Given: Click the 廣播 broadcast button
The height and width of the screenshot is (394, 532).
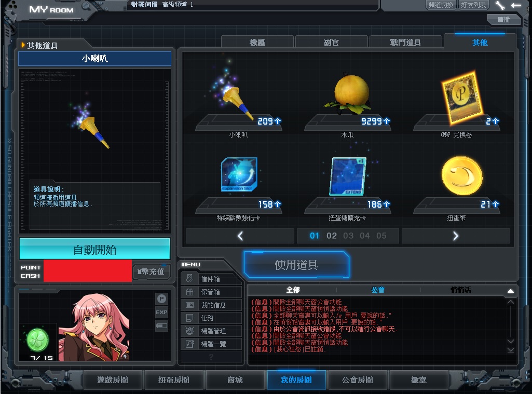Looking at the screenshot, I should [503, 20].
